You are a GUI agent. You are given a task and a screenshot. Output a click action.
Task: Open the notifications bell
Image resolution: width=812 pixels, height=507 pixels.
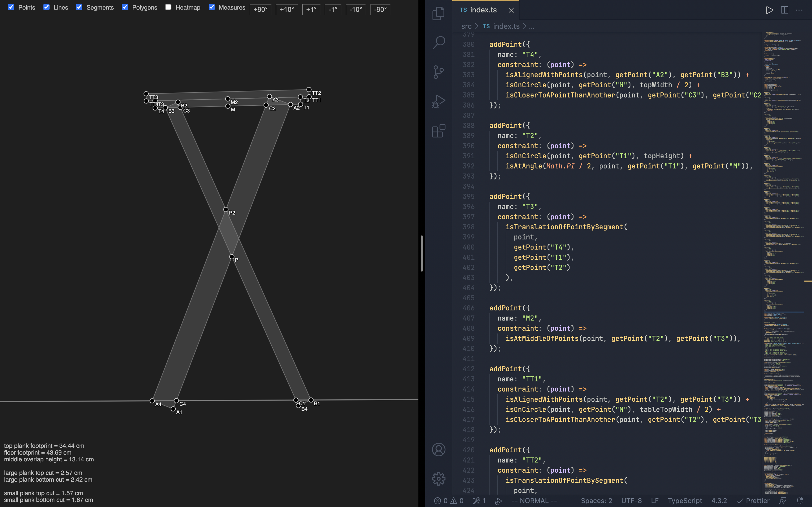(800, 501)
